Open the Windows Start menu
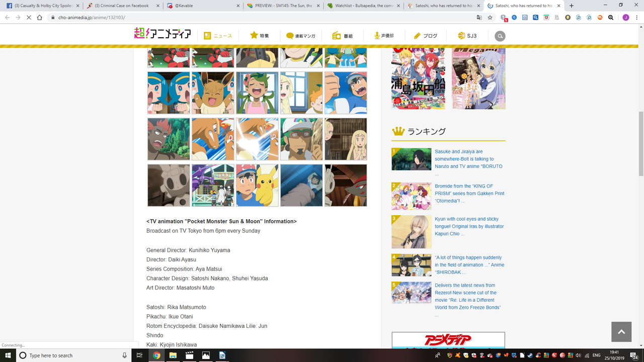The width and height of the screenshot is (644, 362). pos(8,355)
